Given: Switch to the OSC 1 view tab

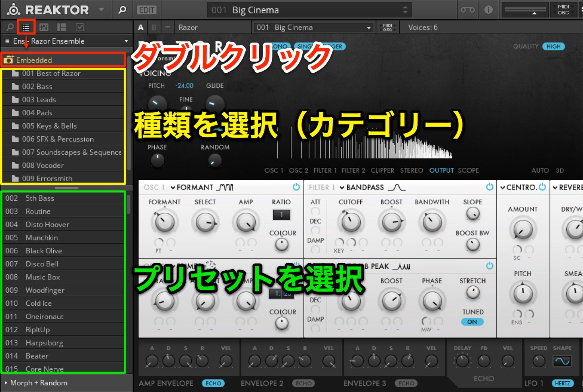Looking at the screenshot, I should point(274,170).
